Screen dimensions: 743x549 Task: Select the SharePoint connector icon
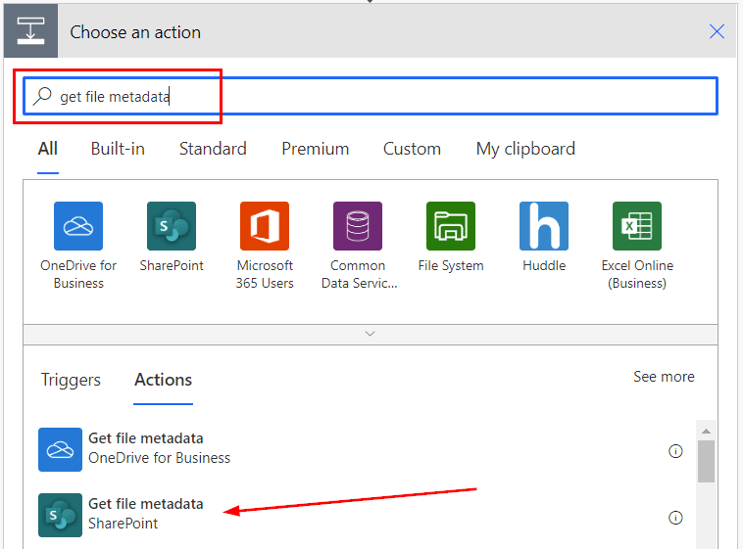click(171, 226)
